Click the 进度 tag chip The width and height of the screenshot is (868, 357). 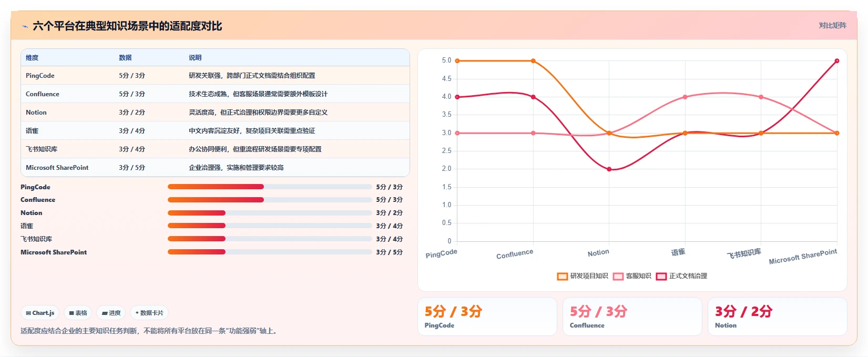111,313
